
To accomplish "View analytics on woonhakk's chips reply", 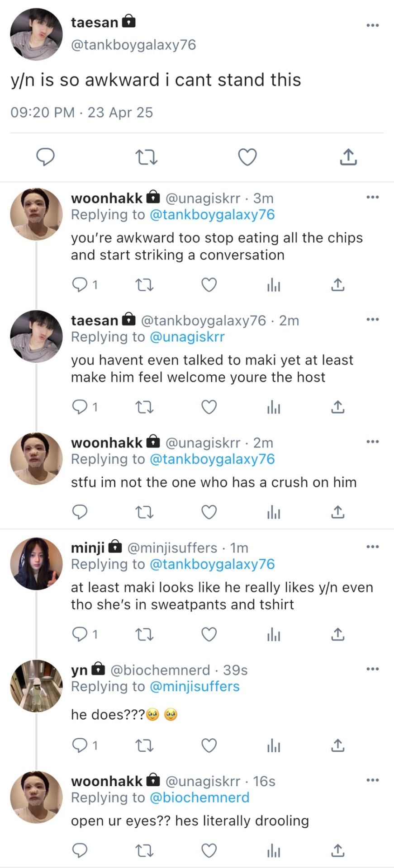I will coord(274,285).
